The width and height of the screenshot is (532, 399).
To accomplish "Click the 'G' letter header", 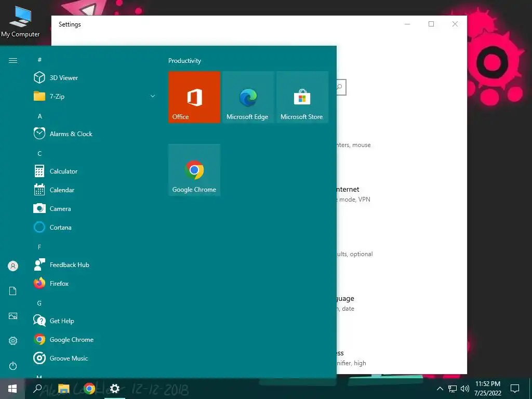I will (x=39, y=303).
